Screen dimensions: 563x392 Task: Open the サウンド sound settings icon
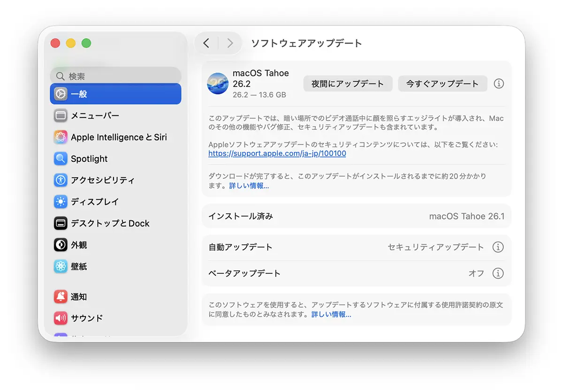pyautogui.click(x=61, y=318)
